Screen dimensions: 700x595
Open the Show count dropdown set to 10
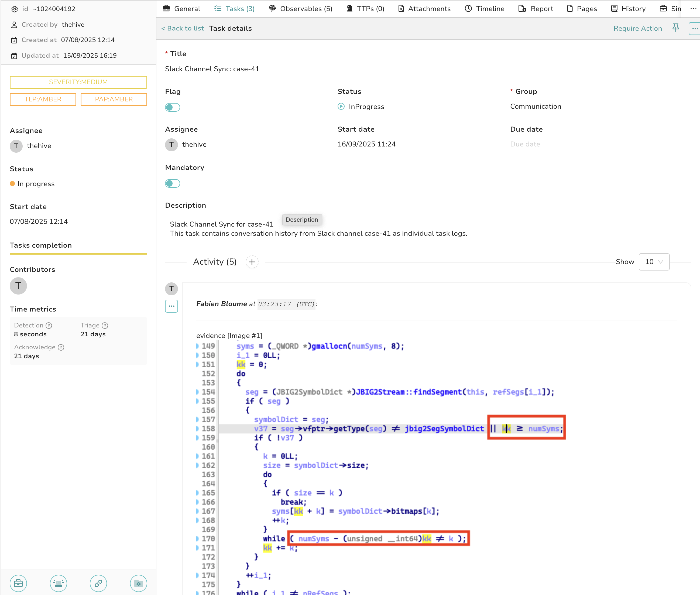(x=653, y=262)
